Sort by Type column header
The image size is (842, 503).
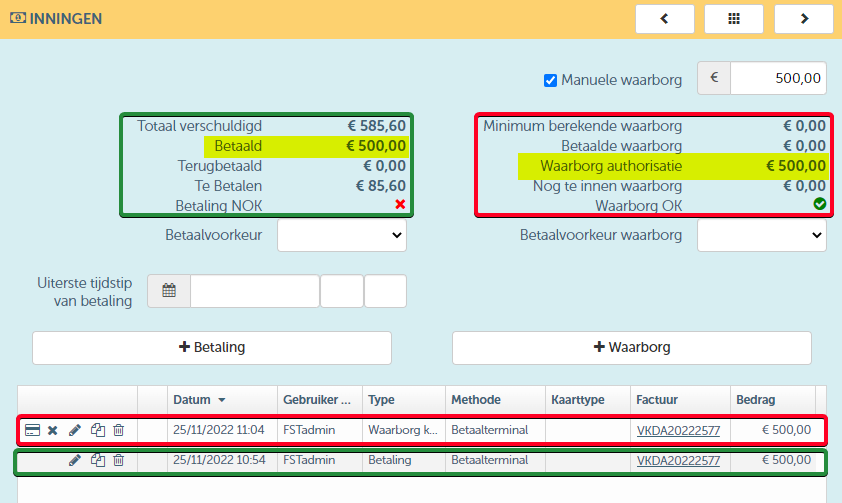[x=404, y=400]
